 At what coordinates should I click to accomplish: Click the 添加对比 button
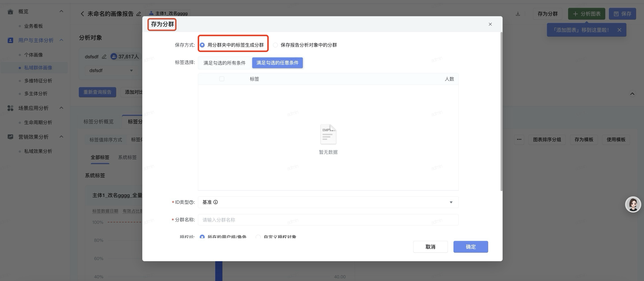(x=132, y=92)
